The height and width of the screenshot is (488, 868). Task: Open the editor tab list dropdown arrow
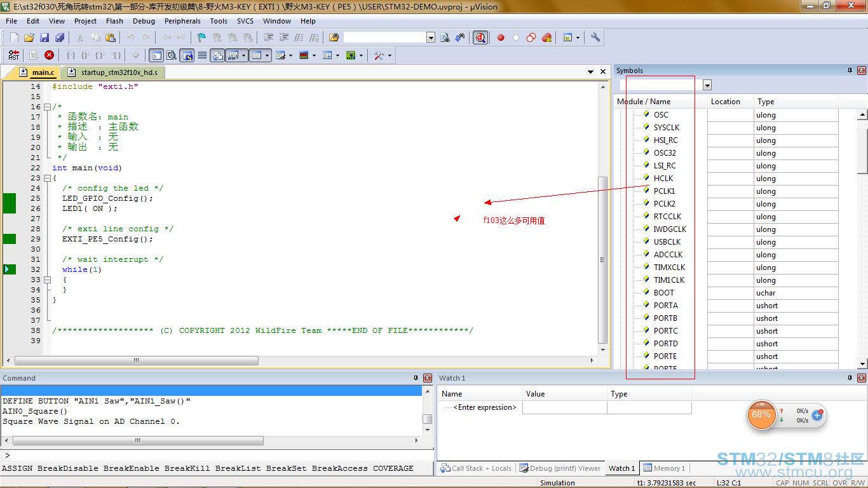pos(591,72)
